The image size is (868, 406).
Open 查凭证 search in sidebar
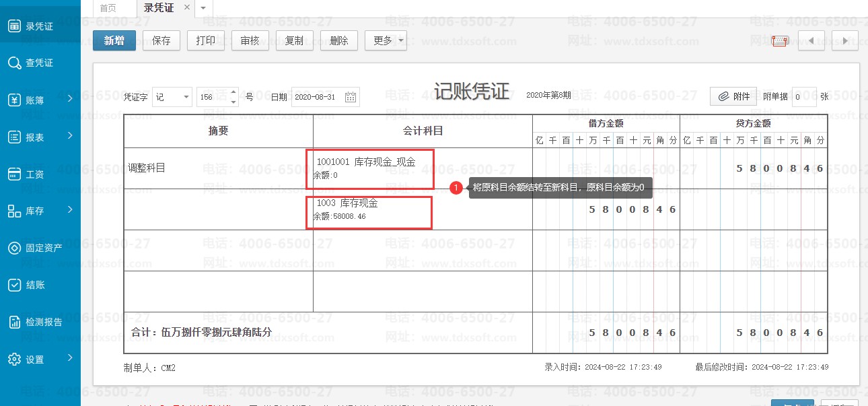tap(40, 63)
